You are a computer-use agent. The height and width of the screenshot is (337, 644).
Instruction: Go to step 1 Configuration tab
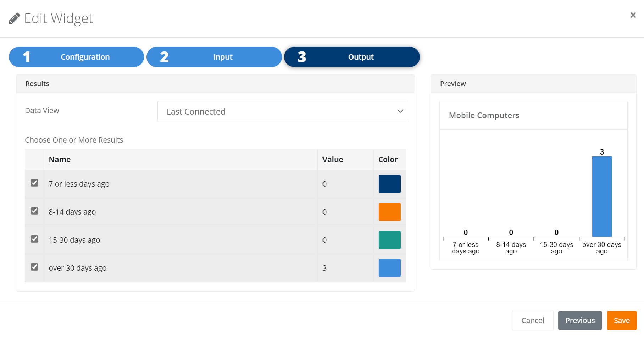[x=76, y=57]
